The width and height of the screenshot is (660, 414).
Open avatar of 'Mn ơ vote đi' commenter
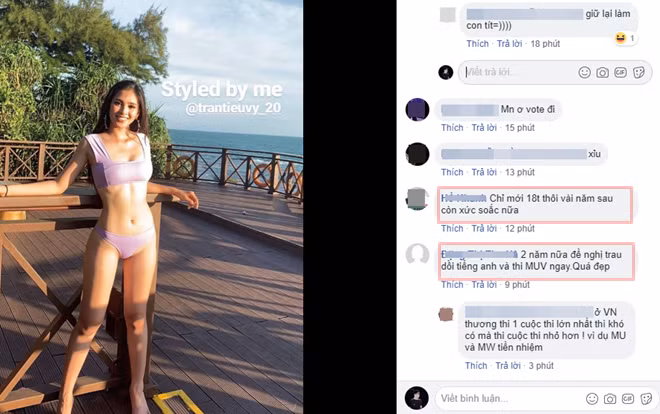click(x=417, y=109)
